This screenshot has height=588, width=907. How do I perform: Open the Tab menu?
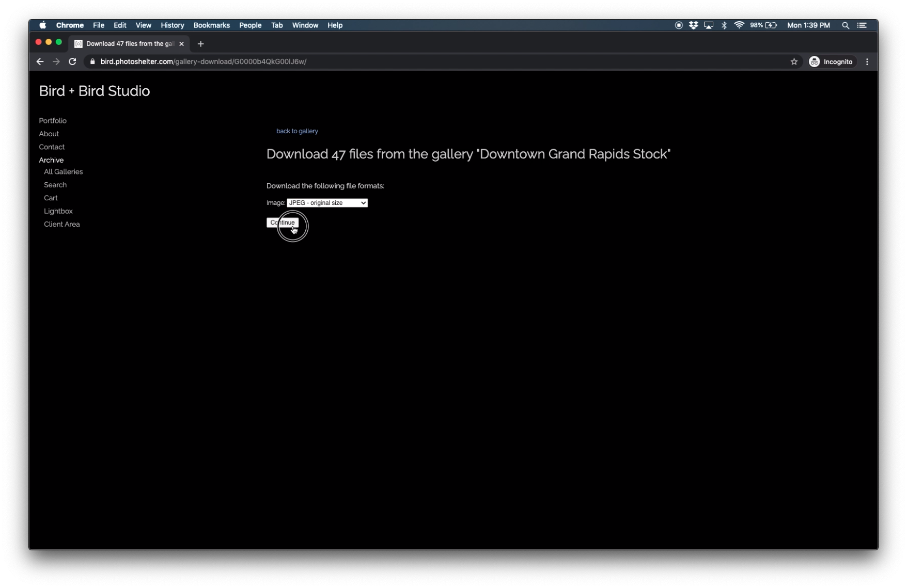[x=277, y=25]
